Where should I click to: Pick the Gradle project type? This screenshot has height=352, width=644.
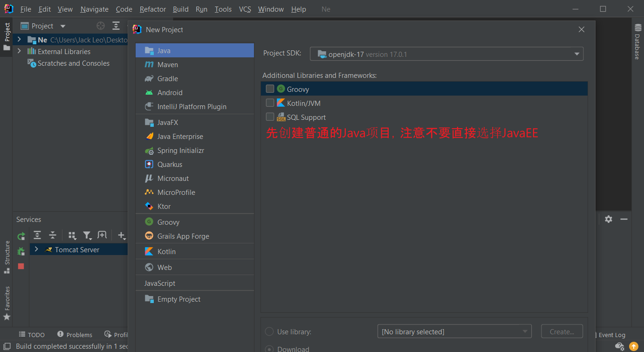(x=195, y=78)
